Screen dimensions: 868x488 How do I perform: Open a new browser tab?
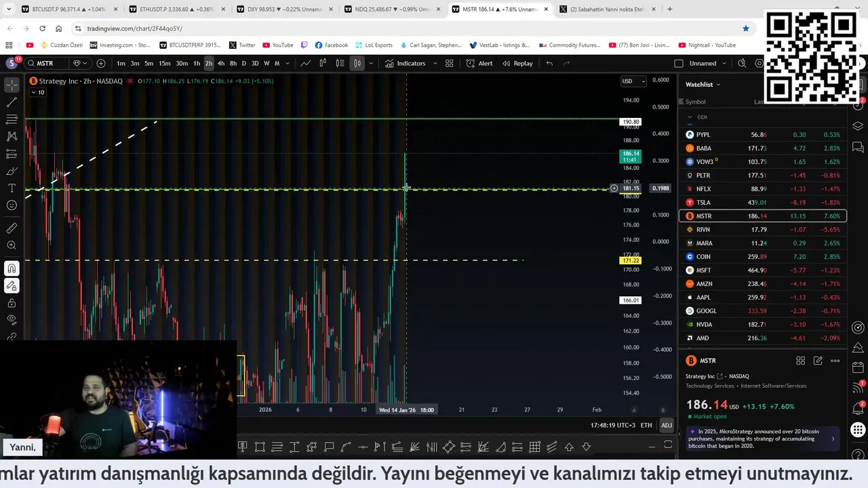tap(670, 9)
